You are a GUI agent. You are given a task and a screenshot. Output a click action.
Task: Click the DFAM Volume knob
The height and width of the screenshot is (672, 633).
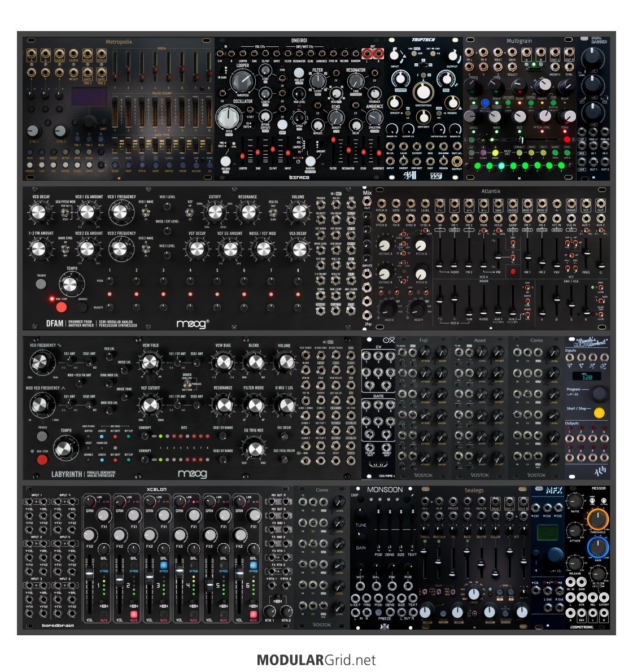pyautogui.click(x=299, y=212)
